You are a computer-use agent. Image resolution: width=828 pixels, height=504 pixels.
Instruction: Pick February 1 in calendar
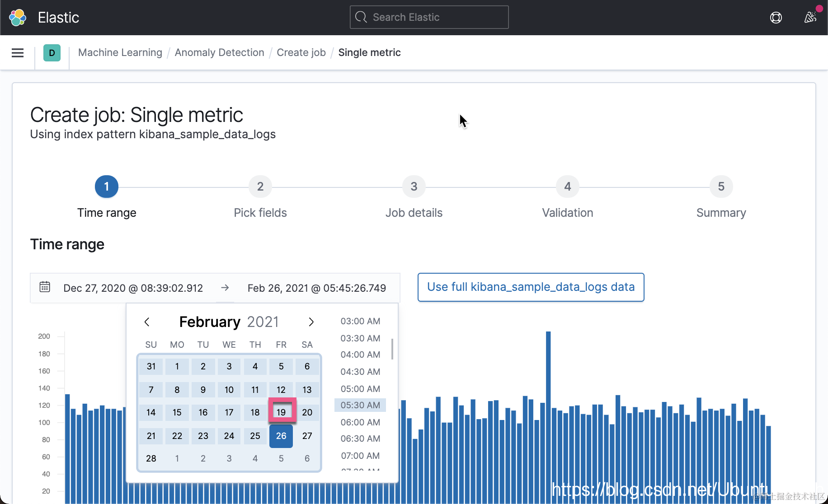(177, 366)
